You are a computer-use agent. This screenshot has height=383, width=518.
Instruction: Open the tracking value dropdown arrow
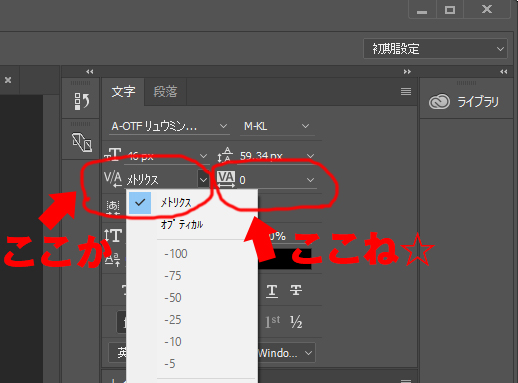coord(310,180)
